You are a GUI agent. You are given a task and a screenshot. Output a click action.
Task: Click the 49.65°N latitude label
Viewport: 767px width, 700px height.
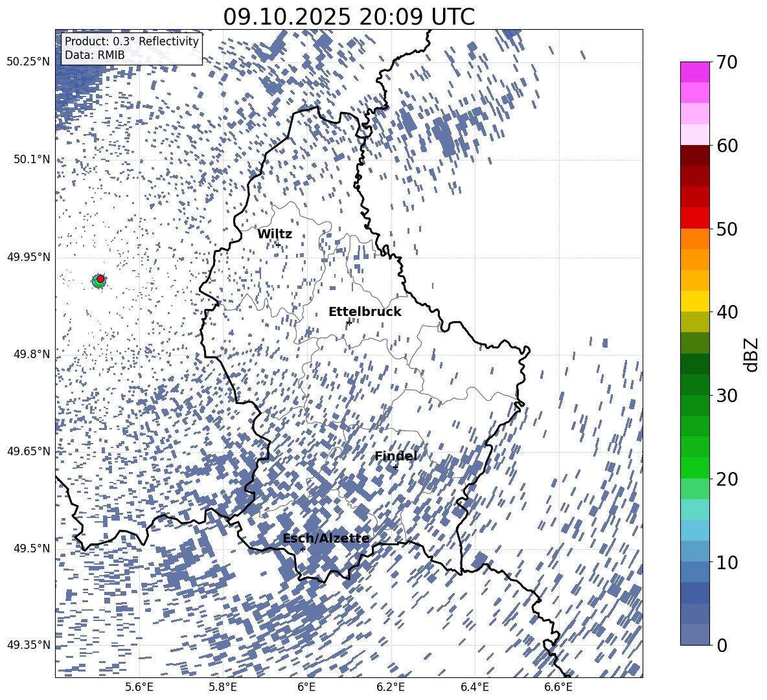pos(29,451)
